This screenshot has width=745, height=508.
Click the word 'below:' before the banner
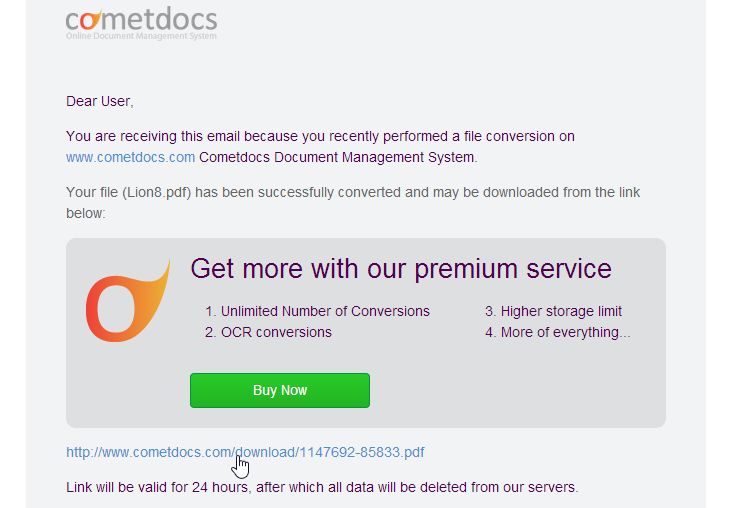point(86,213)
